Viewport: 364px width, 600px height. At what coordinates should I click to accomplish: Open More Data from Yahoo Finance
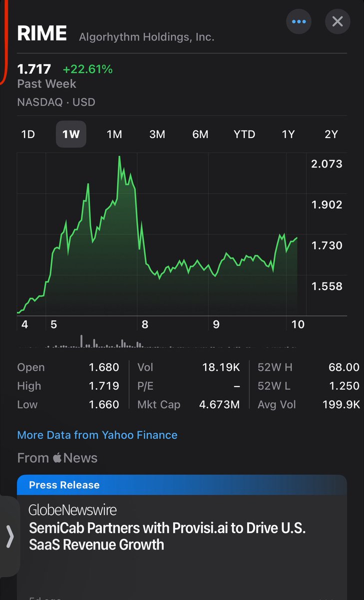97,435
